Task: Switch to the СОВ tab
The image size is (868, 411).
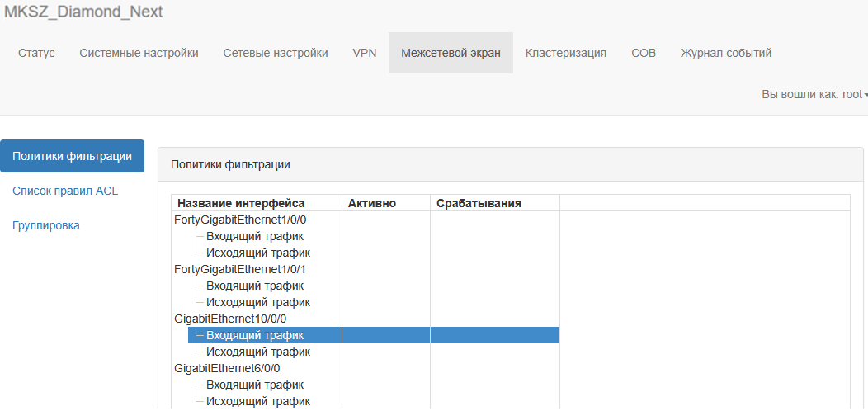Action: point(644,53)
